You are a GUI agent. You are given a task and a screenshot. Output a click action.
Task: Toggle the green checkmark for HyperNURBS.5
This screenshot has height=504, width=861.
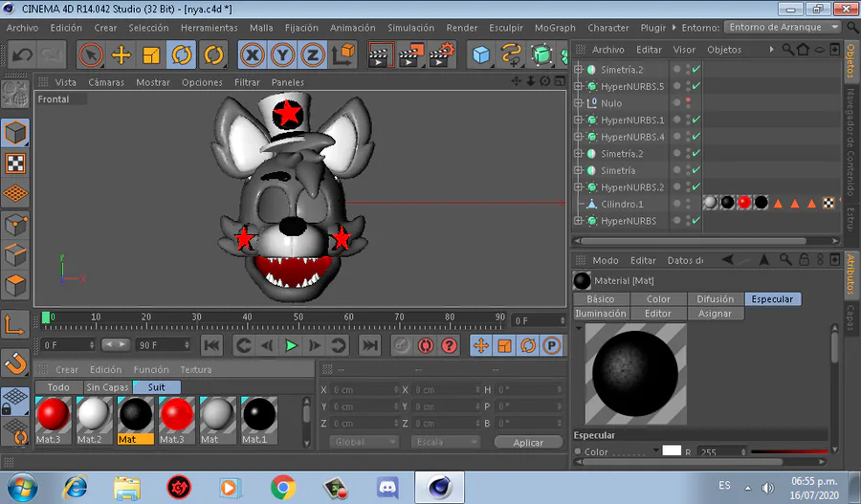point(696,86)
